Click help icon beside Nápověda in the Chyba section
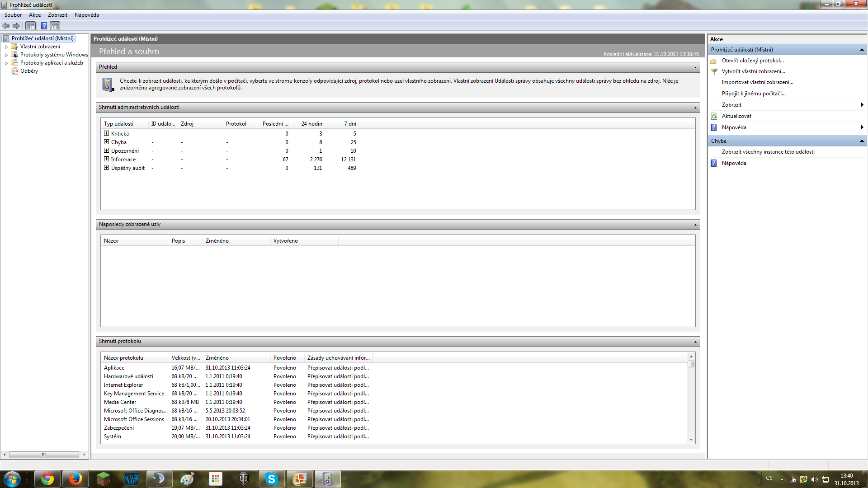The height and width of the screenshot is (488, 868). (714, 163)
